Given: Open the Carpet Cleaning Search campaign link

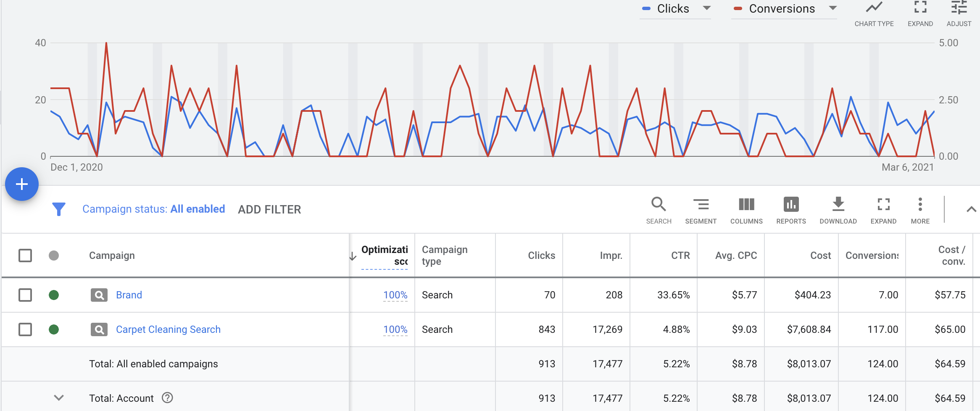Looking at the screenshot, I should (168, 329).
